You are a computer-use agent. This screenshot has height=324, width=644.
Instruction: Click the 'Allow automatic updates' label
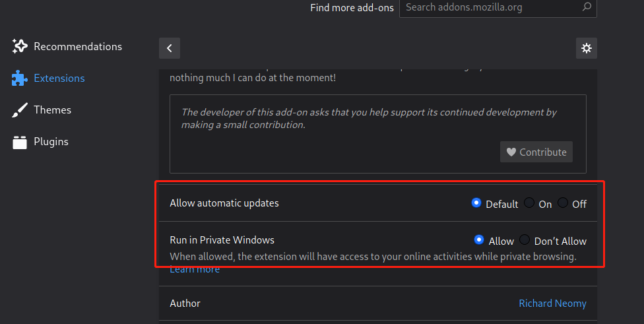(224, 203)
